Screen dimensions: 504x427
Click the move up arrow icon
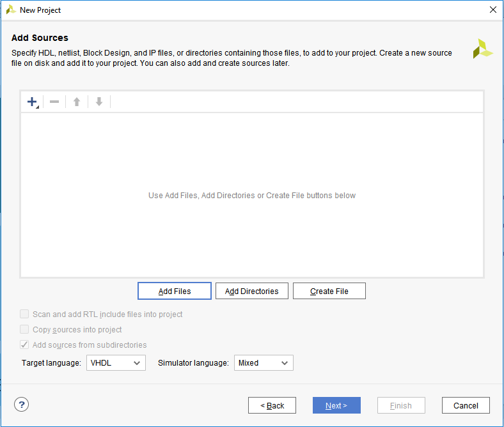click(x=77, y=102)
